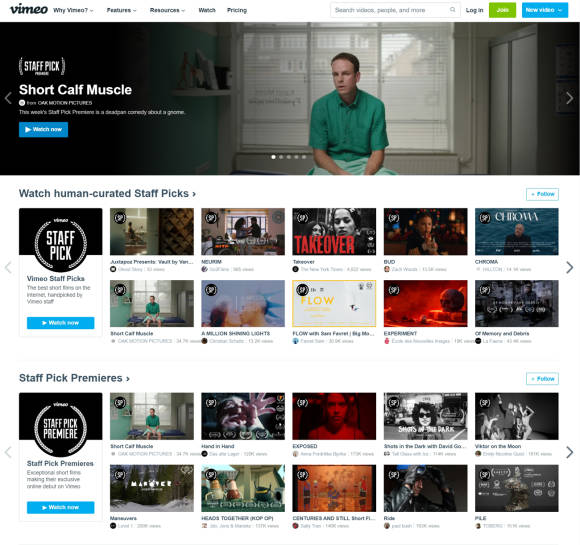Open the Staff Pick Premieres heading link
Screen dimensions: 580x545
pyautogui.click(x=74, y=378)
